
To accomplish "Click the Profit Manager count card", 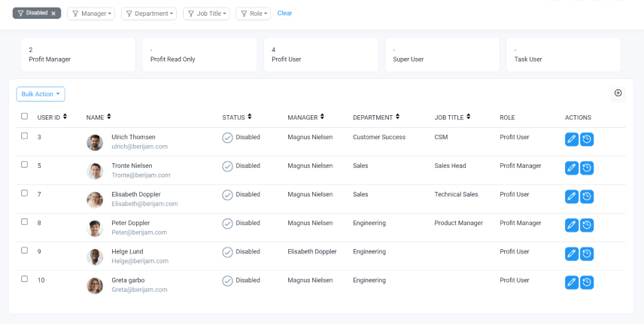I will (78, 55).
